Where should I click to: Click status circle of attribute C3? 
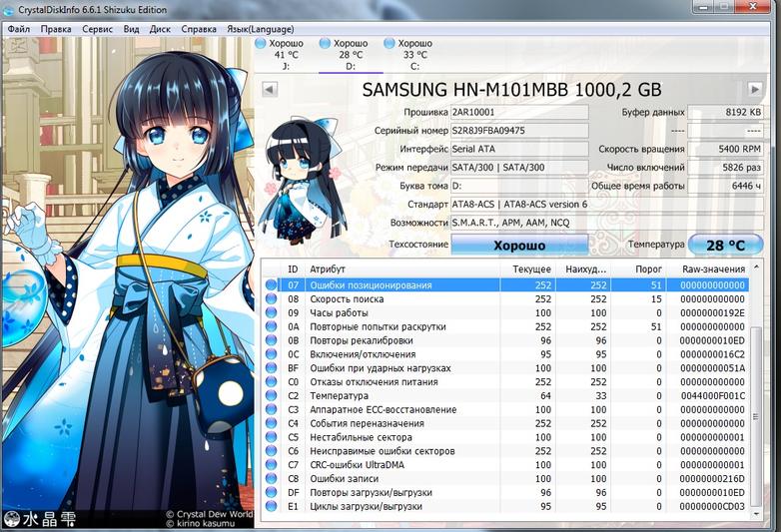pyautogui.click(x=271, y=409)
